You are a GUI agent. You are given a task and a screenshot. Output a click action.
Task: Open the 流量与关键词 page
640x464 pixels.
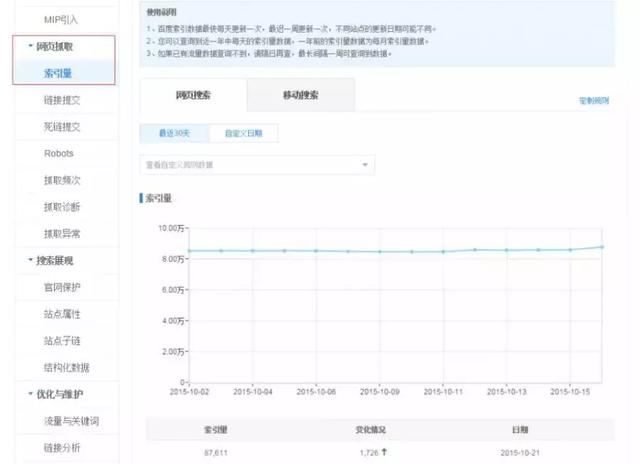(71, 421)
